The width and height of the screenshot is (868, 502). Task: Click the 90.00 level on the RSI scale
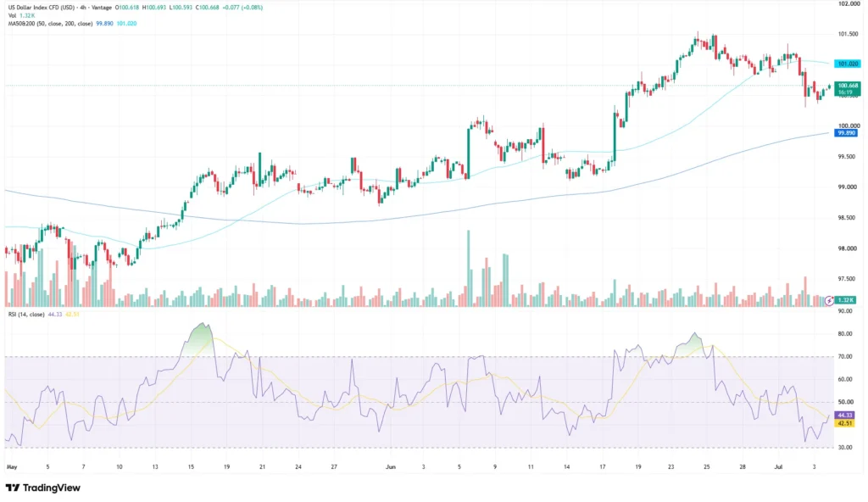pyautogui.click(x=845, y=311)
